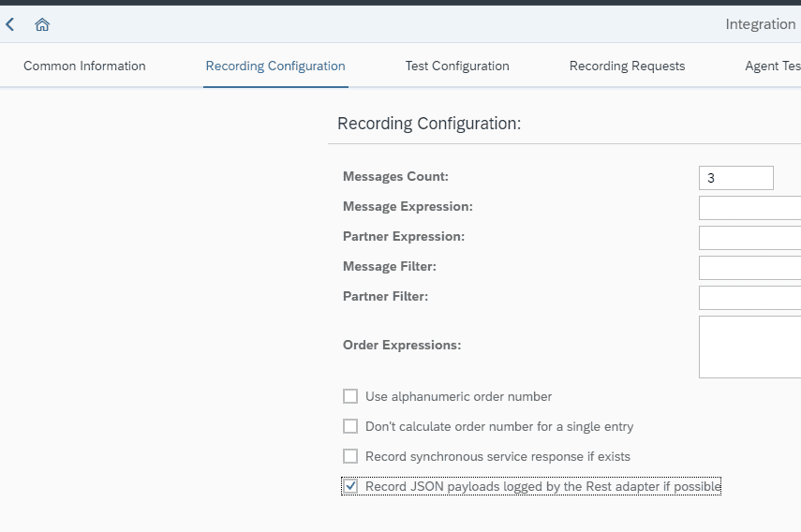Focus the Partner Expression field
The image size is (801, 532).
(x=749, y=238)
